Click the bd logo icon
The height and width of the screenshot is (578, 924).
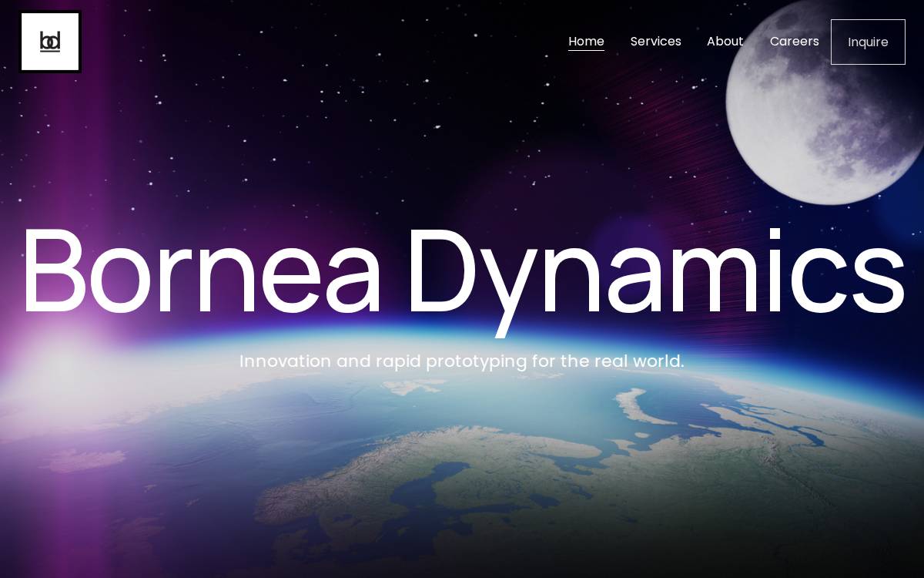pyautogui.click(x=50, y=42)
